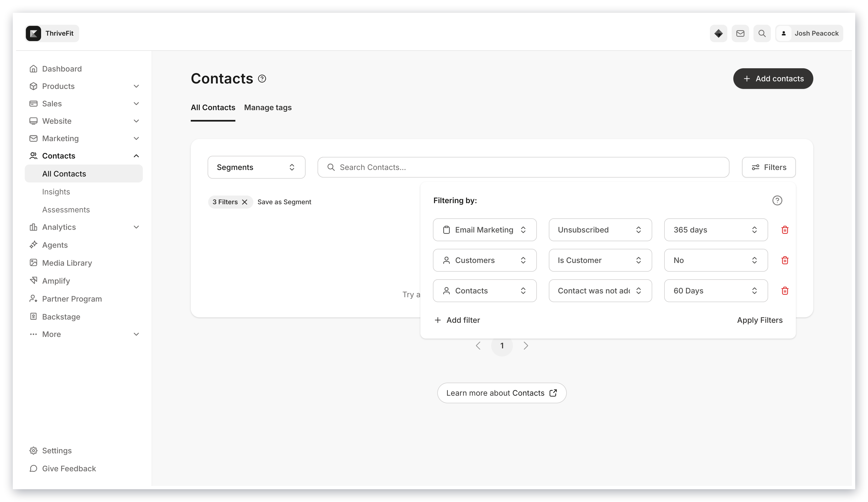Open the Josh Peacock account menu
This screenshot has width=868, height=502.
pyautogui.click(x=809, y=33)
